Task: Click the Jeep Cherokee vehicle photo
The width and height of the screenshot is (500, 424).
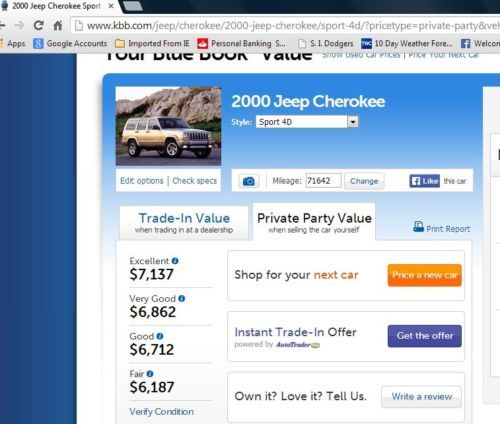Action: coord(168,126)
